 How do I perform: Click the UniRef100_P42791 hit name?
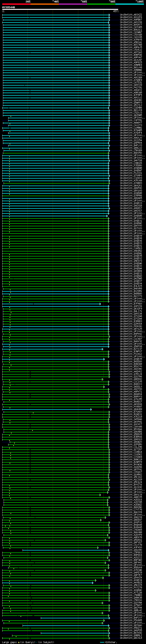click(131, 87)
